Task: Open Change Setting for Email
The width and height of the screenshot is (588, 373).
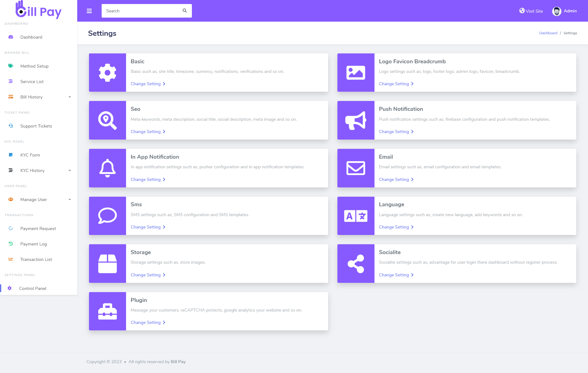Action: click(x=396, y=179)
